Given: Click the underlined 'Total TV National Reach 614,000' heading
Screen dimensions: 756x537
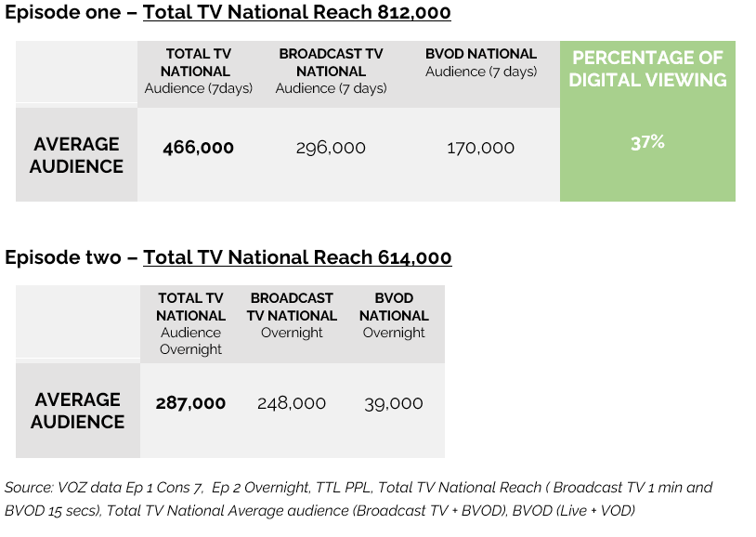Looking at the screenshot, I should (x=297, y=257).
